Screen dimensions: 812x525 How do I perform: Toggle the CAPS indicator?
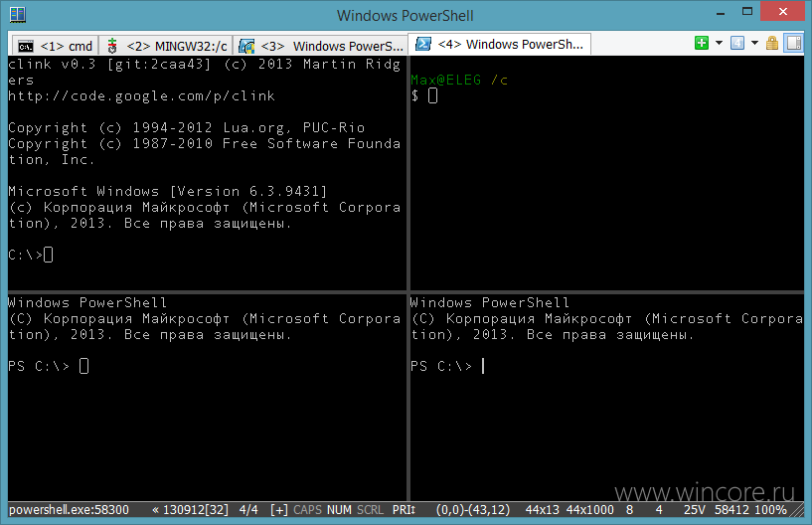pos(308,510)
